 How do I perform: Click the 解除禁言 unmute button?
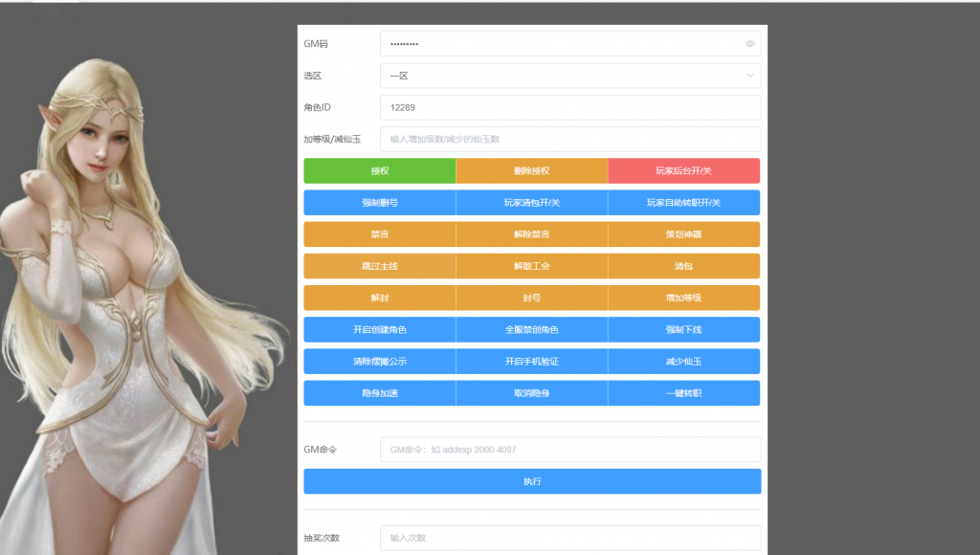click(x=531, y=233)
